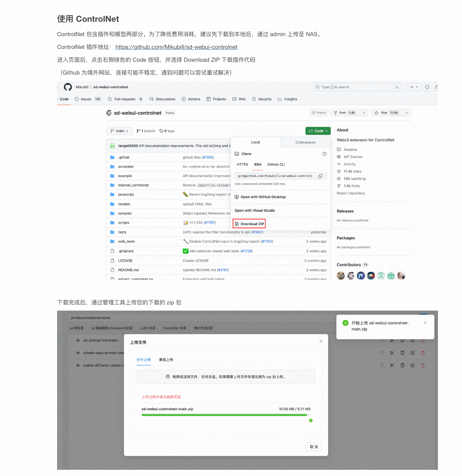Click the green completion check under progress bar
462x476 pixels.
(x=311, y=420)
